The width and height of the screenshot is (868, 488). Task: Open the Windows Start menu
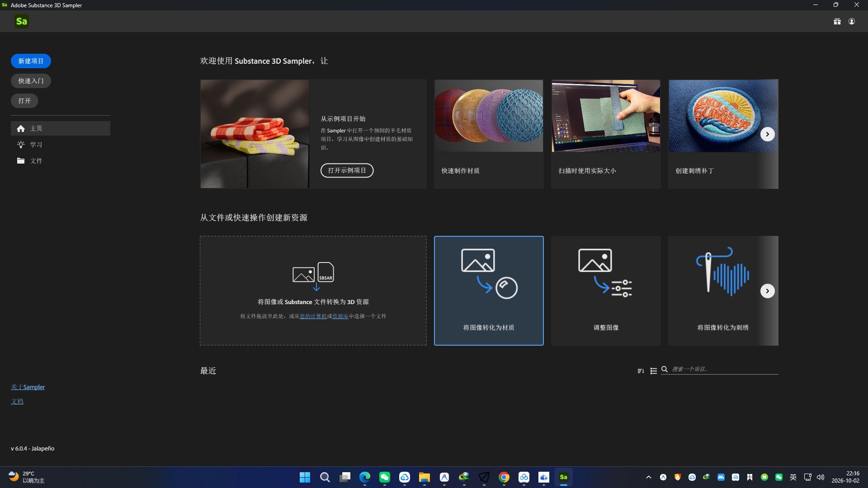tap(305, 477)
